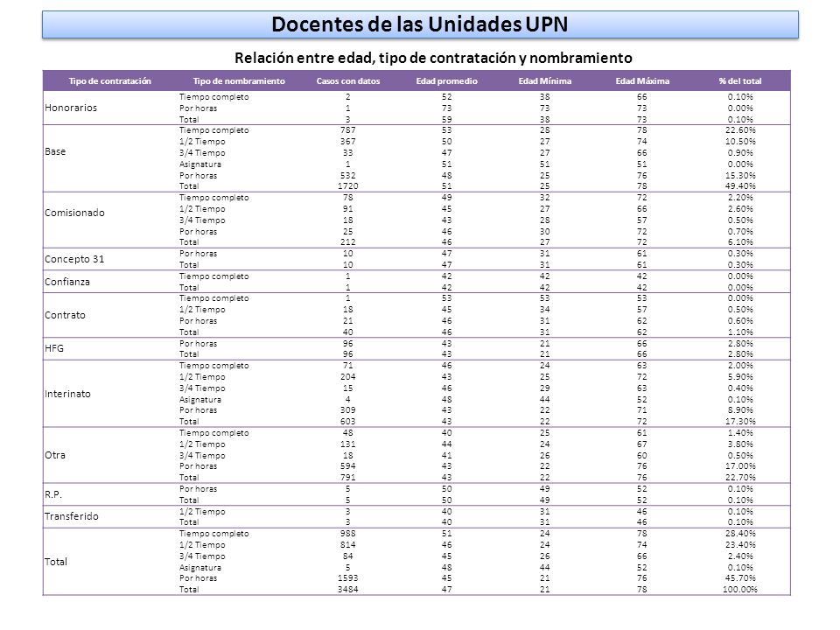Select the '% del total' column header
840x630 pixels.
tap(740, 80)
